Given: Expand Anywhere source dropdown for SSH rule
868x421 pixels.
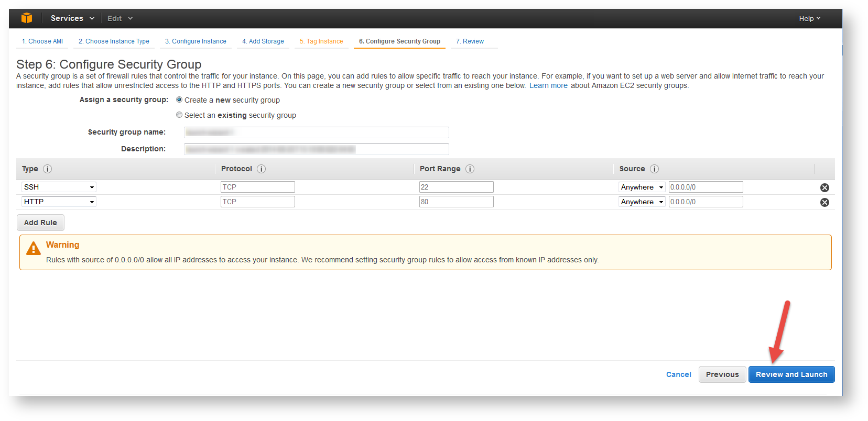Looking at the screenshot, I should 642,187.
